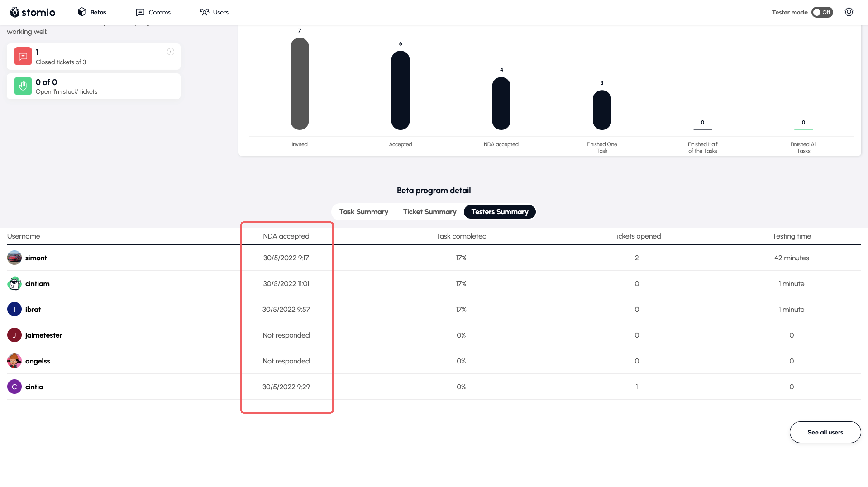Image resolution: width=868 pixels, height=487 pixels.
Task: Click the stomio logo
Action: (x=33, y=12)
